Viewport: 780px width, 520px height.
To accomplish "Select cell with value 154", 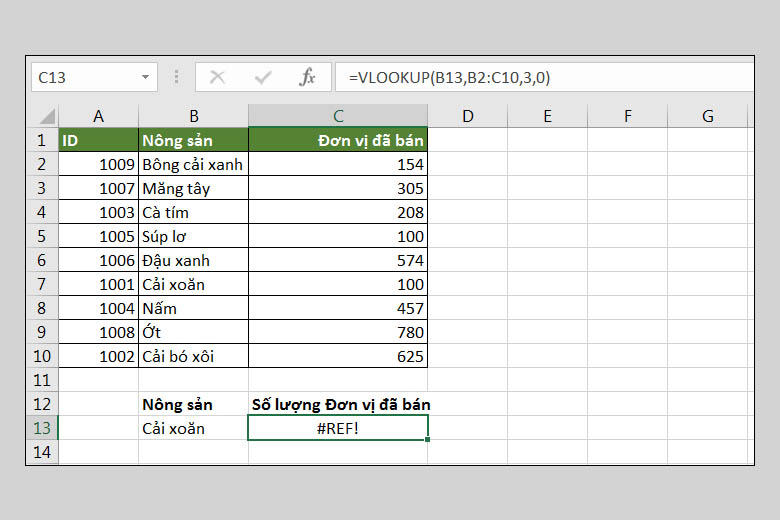I will (338, 164).
